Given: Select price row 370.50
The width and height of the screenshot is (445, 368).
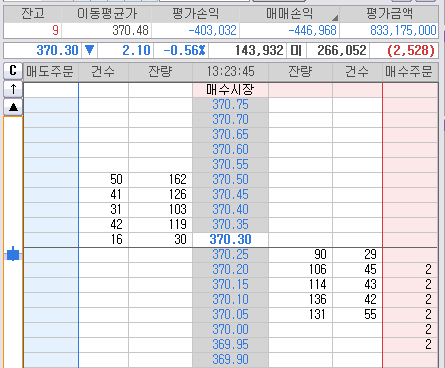Looking at the screenshot, I should click(230, 180).
